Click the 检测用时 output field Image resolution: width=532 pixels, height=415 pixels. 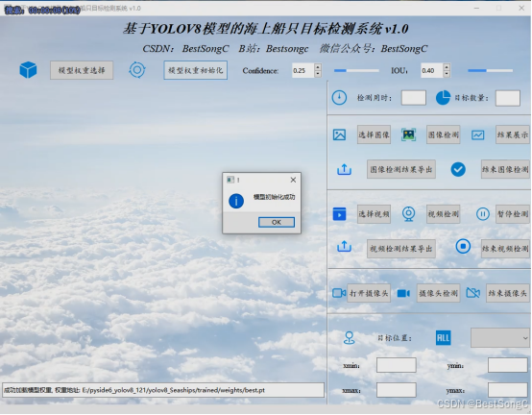(414, 98)
